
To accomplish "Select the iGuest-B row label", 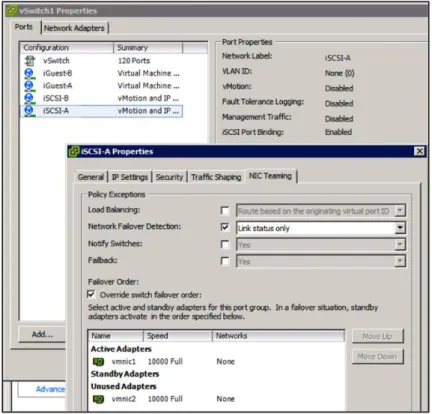I will click(x=57, y=73).
